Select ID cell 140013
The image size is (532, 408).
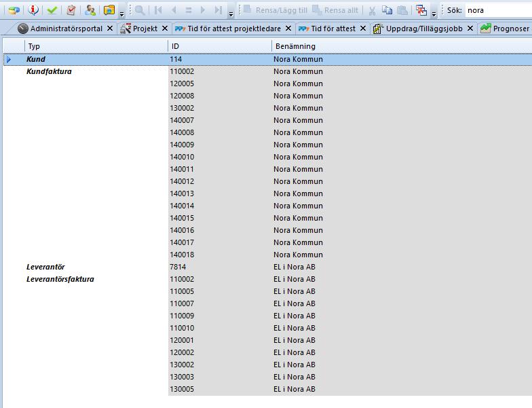220,193
